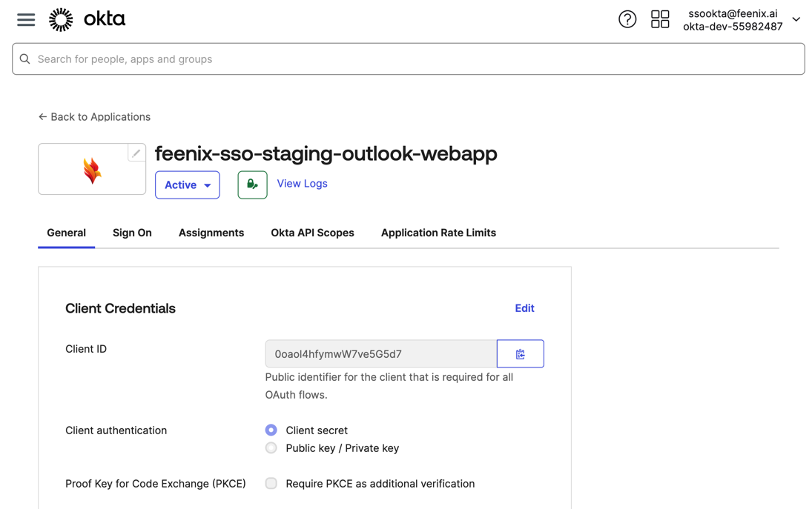Go Back to Applications

click(x=94, y=117)
